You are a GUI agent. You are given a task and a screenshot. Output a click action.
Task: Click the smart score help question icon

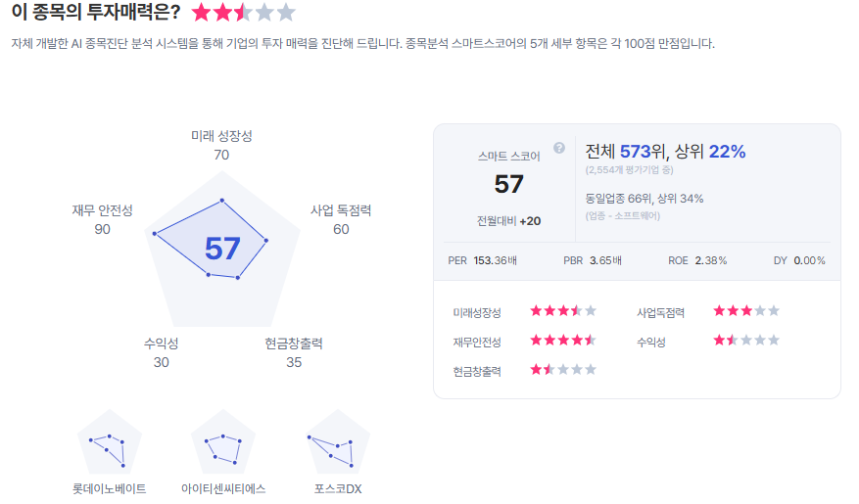pos(559,148)
